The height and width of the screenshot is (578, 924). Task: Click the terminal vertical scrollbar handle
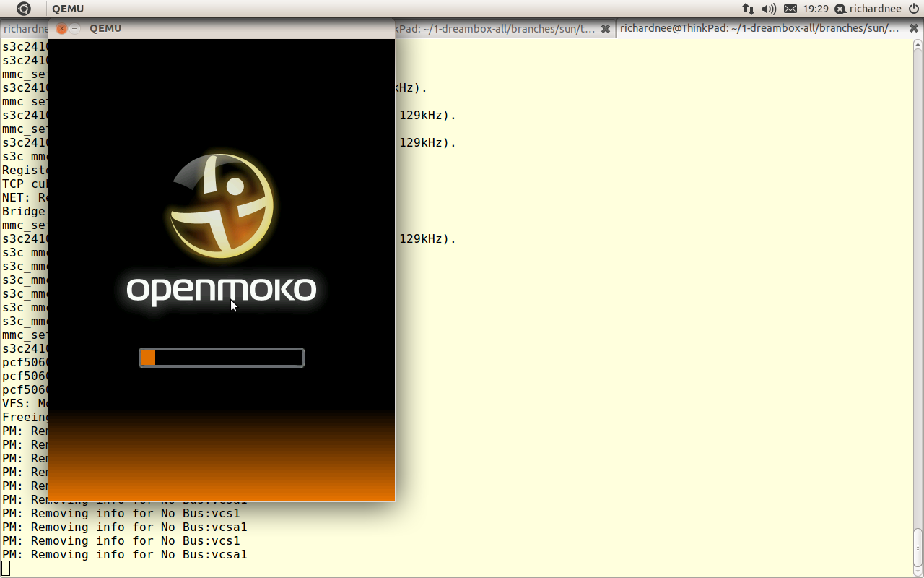[918, 547]
